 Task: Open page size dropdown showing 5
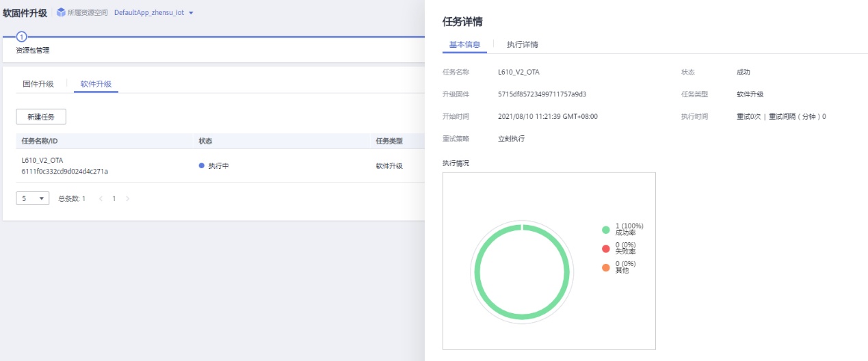point(32,198)
